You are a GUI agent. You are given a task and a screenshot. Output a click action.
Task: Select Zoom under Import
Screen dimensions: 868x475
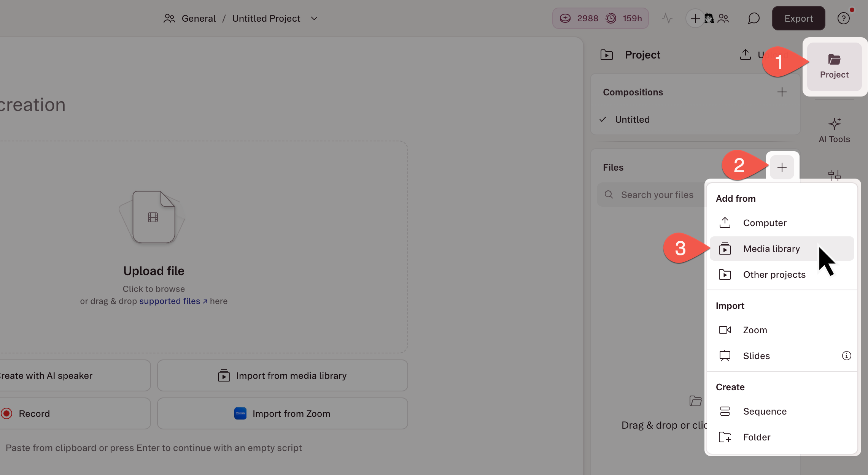[x=782, y=330]
